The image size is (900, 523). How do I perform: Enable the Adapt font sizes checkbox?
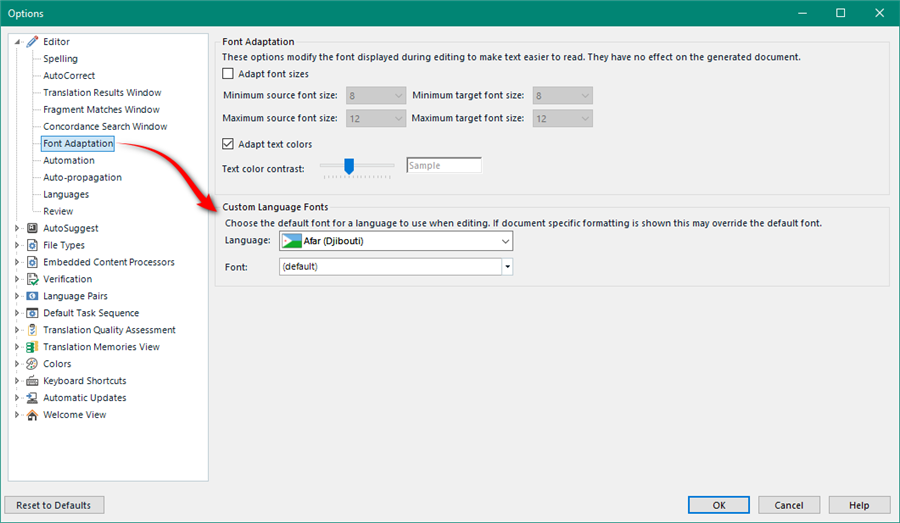coord(228,73)
